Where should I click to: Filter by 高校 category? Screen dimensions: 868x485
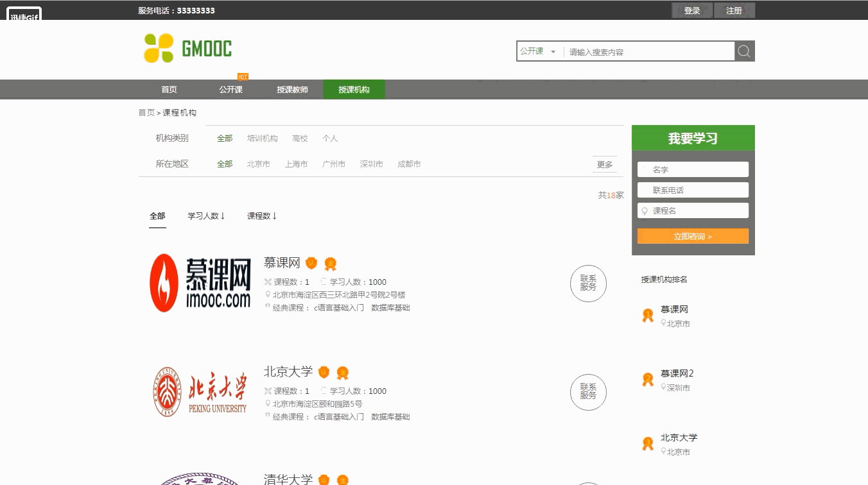pyautogui.click(x=300, y=139)
